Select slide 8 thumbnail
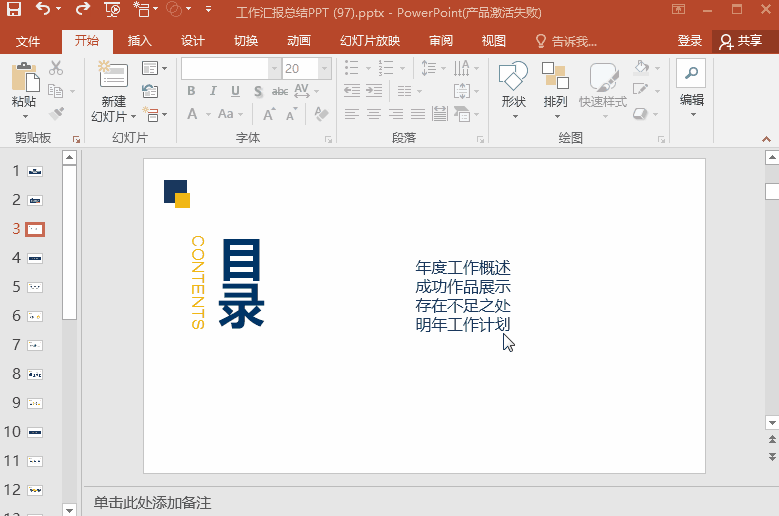The width and height of the screenshot is (779, 516). pos(35,374)
